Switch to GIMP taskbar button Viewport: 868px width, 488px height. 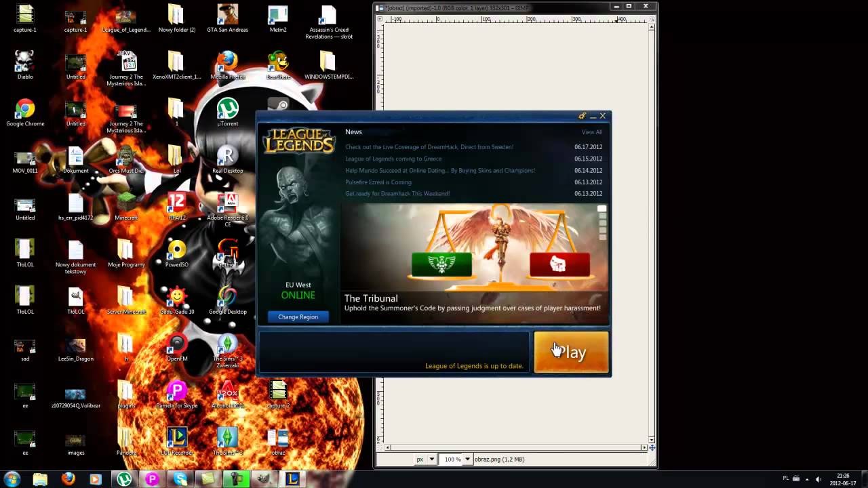click(264, 479)
